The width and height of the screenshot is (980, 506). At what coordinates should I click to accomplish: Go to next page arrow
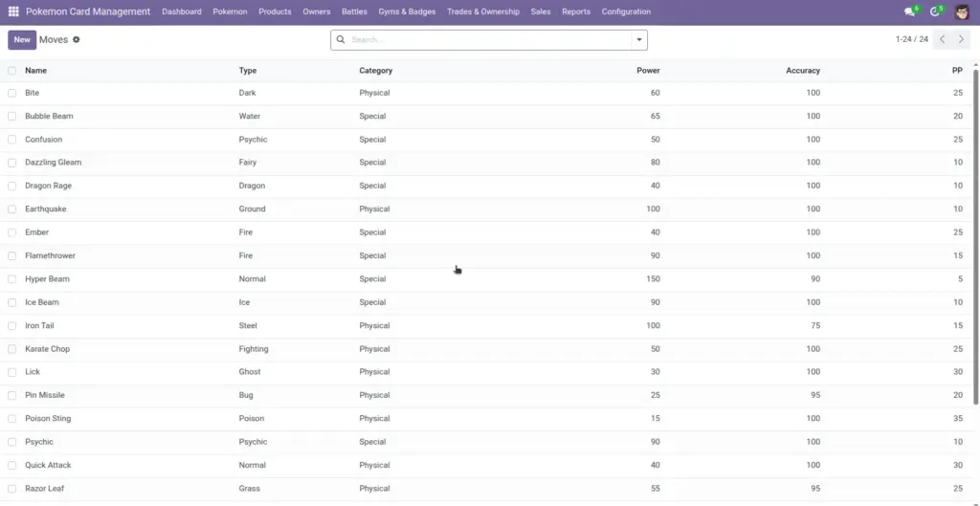click(x=961, y=39)
